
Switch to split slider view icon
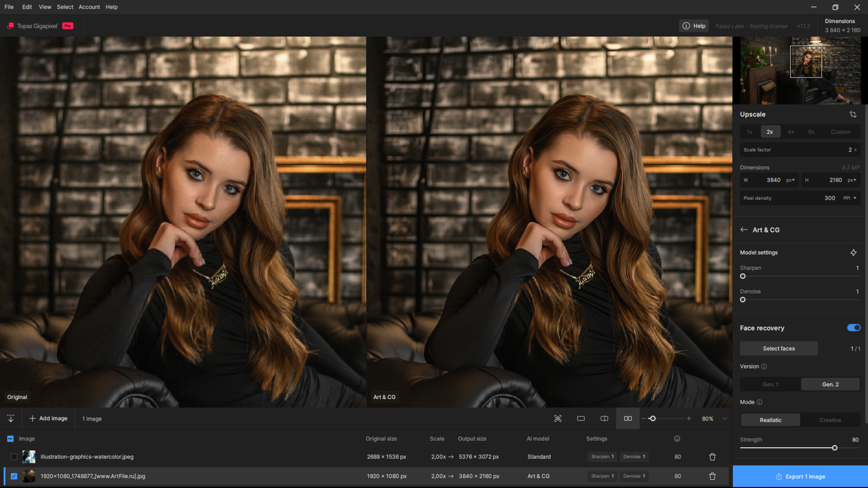point(604,419)
